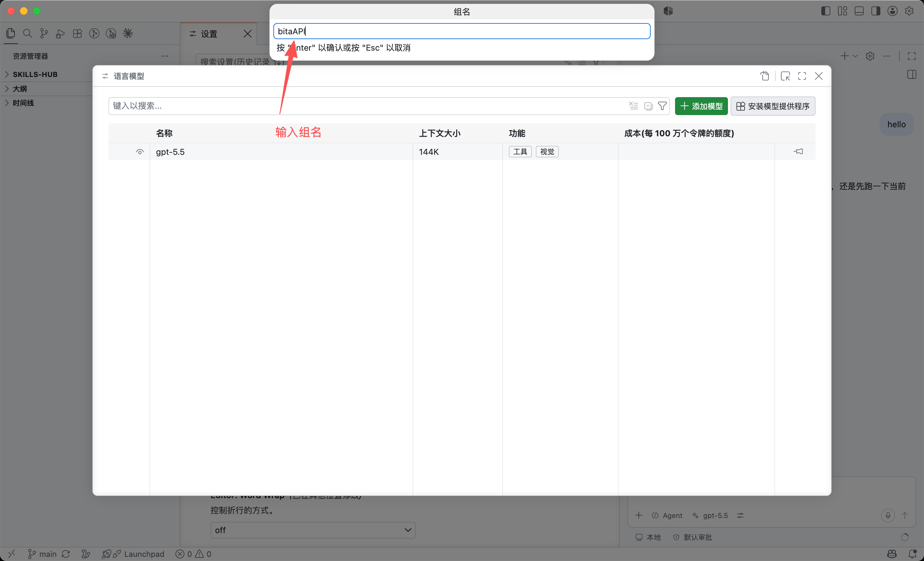The image size is (924, 561).
Task: Click customize layout icon in title bar
Action: 842,11
